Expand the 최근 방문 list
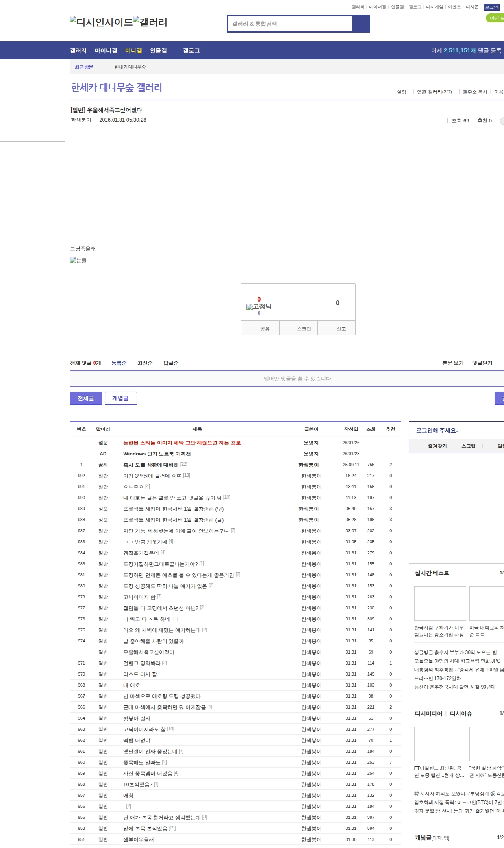Image resolution: width=504 pixels, height=848 pixels. [84, 67]
